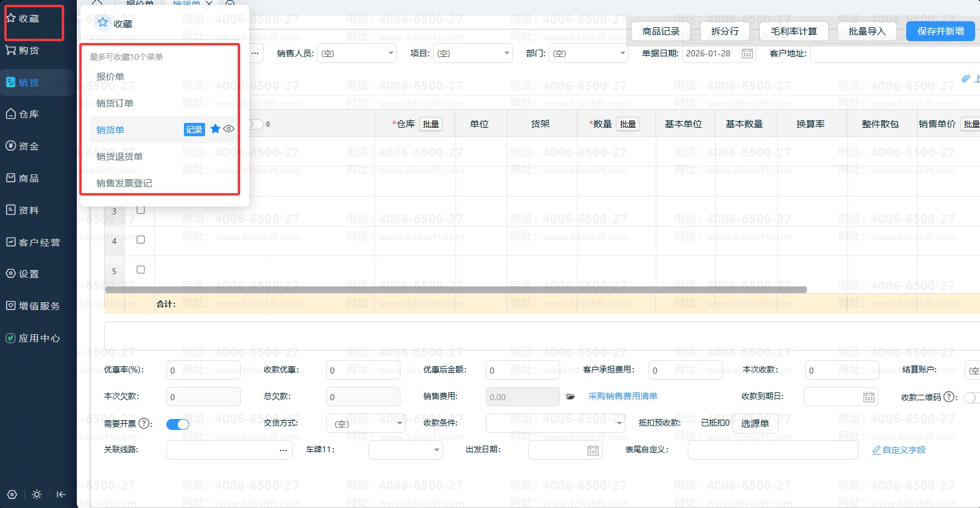Click the calendar icon for 单据日期
The width and height of the screenshot is (980, 508).
coord(747,53)
